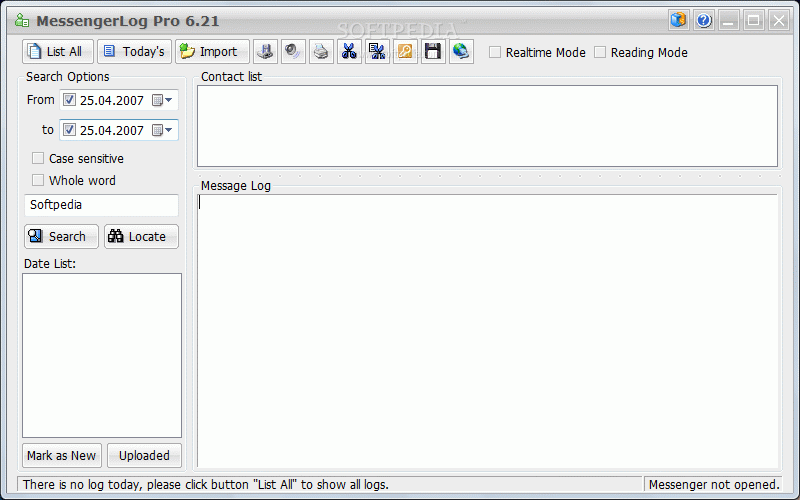Click the Locate button
Image resolution: width=800 pixels, height=500 pixels.
point(141,237)
